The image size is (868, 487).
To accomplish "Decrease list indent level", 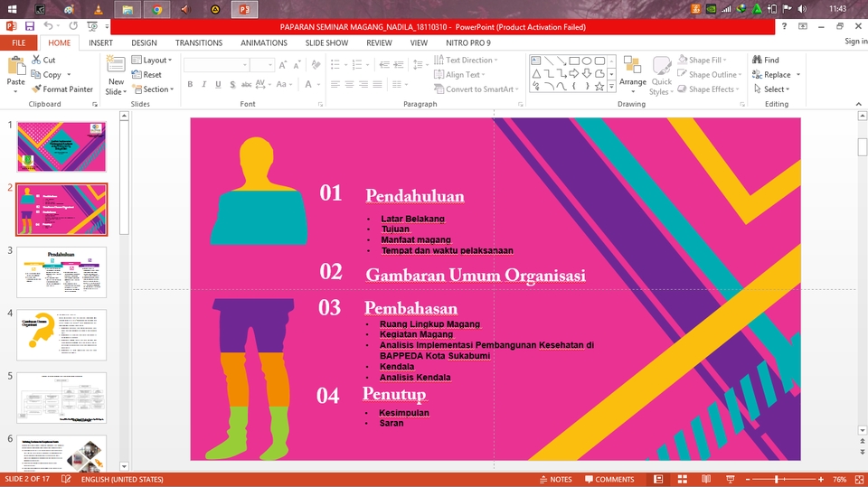I will click(x=384, y=65).
